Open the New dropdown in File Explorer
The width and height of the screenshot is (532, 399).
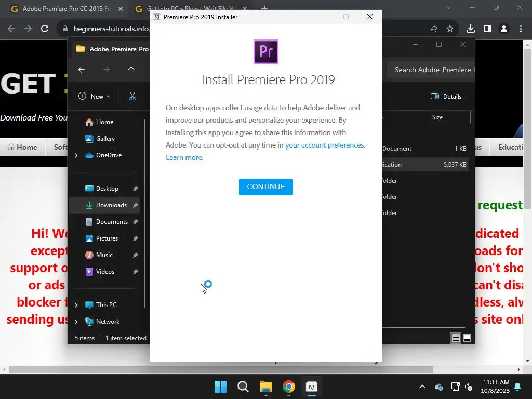point(94,96)
